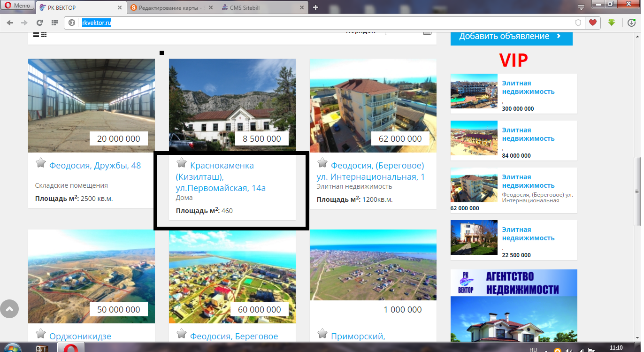Star the Феодосия, Береговое listing
The width and height of the screenshot is (644, 352).
(x=182, y=334)
